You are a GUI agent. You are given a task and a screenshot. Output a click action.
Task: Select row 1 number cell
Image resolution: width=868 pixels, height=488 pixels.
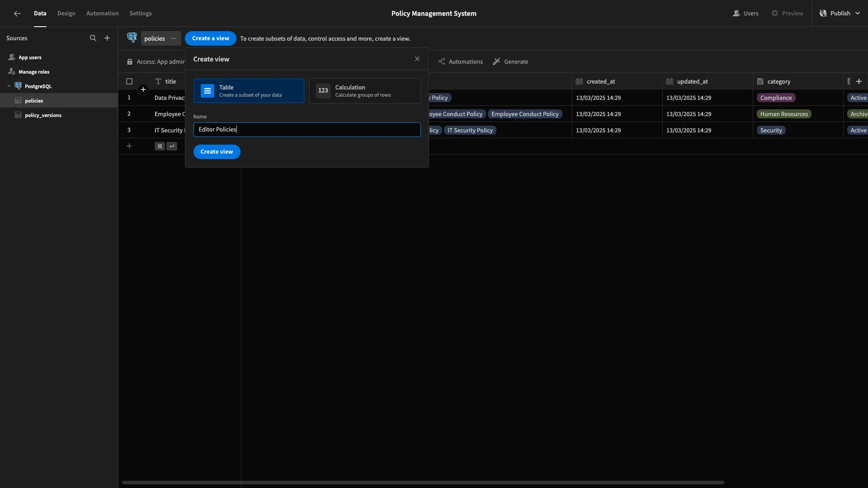click(129, 98)
